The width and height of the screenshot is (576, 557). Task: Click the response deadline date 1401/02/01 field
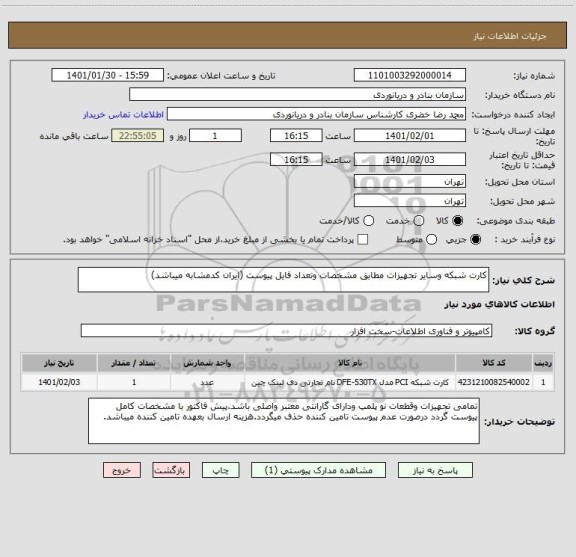click(x=410, y=136)
